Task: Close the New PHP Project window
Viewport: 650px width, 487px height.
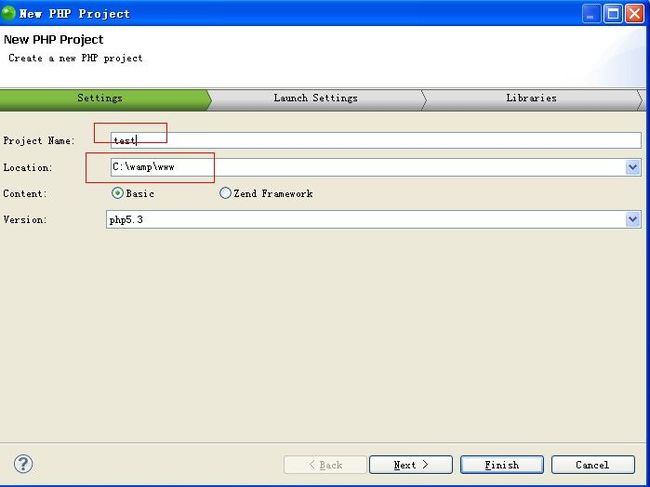Action: [x=634, y=14]
